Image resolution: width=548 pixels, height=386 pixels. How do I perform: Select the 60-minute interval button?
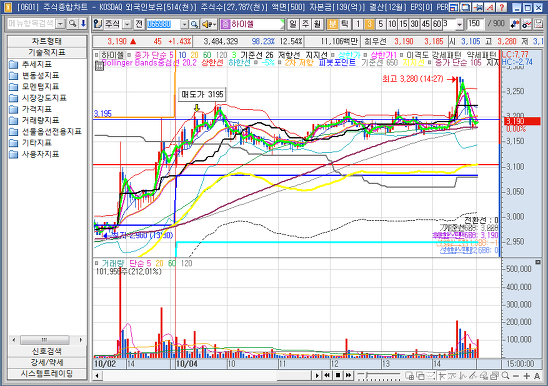pyautogui.click(x=437, y=24)
